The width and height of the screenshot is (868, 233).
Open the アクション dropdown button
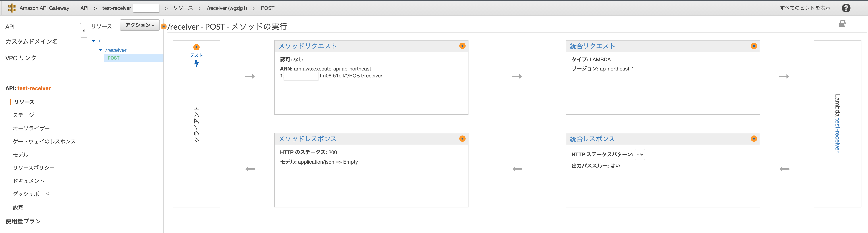point(140,25)
